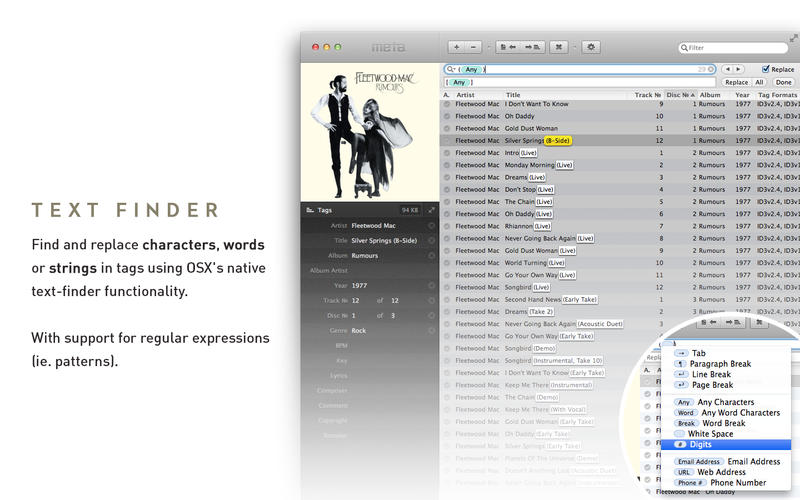
Task: Sort by the Tag Formats column header
Action: click(778, 95)
